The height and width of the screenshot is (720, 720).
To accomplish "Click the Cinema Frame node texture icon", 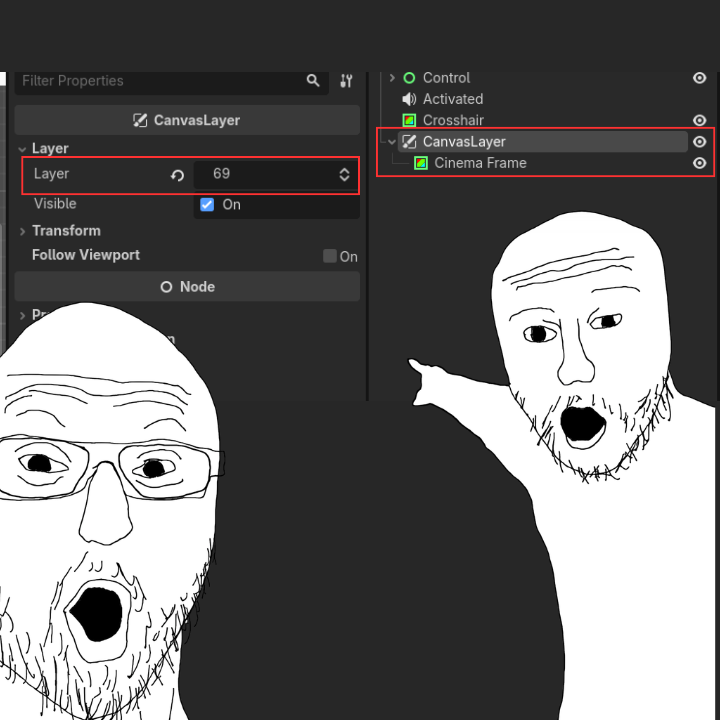I will click(x=421, y=163).
